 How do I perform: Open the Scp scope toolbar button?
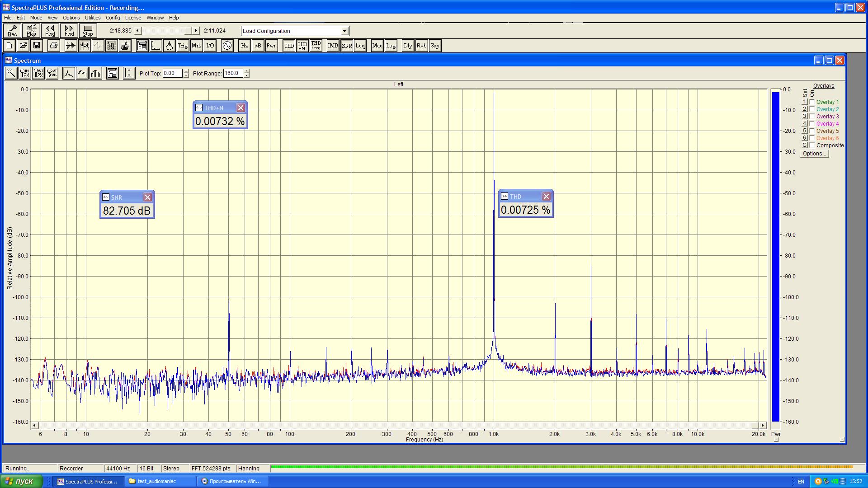pos(435,46)
